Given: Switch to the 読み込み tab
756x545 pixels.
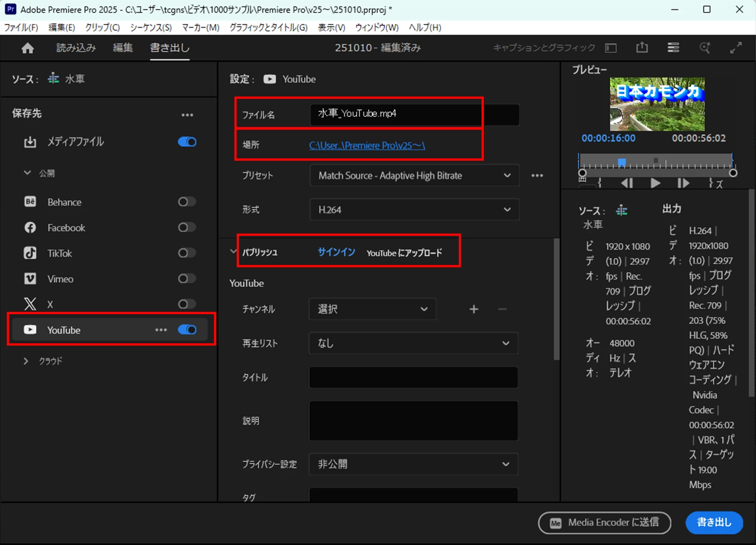Looking at the screenshot, I should click(76, 48).
